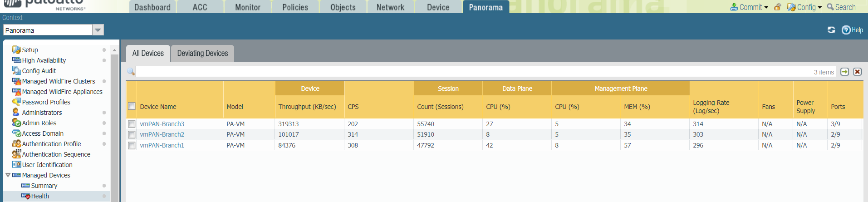Open the Commit dropdown menu
Image resolution: width=868 pixels, height=202 pixels.
(749, 7)
